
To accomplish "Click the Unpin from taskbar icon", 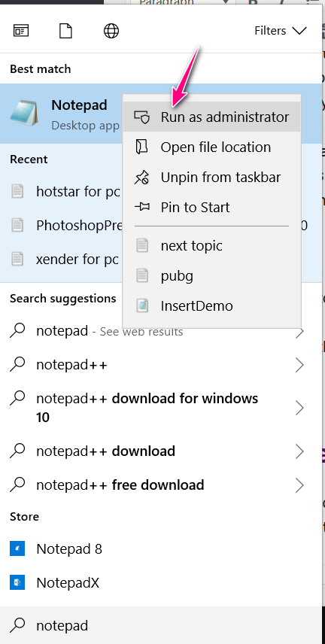I will tap(142, 177).
